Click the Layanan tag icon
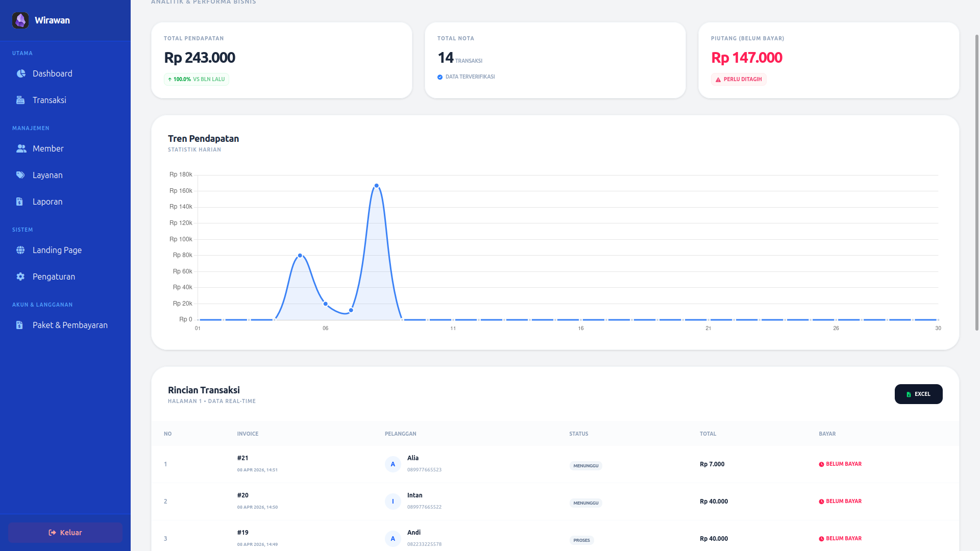The image size is (980, 551). (x=20, y=175)
